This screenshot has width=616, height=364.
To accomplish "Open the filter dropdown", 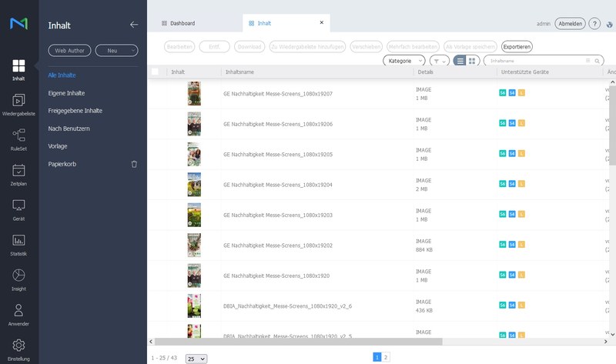I will (x=439, y=60).
